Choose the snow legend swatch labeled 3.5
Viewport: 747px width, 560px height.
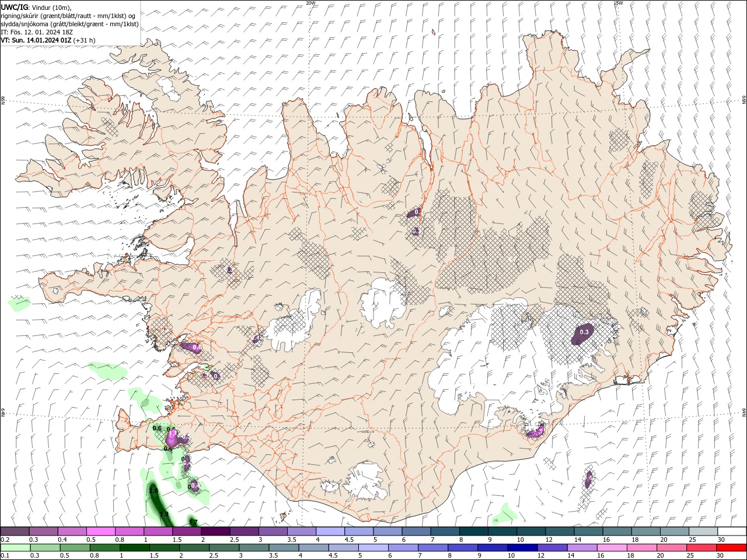pos(302,531)
